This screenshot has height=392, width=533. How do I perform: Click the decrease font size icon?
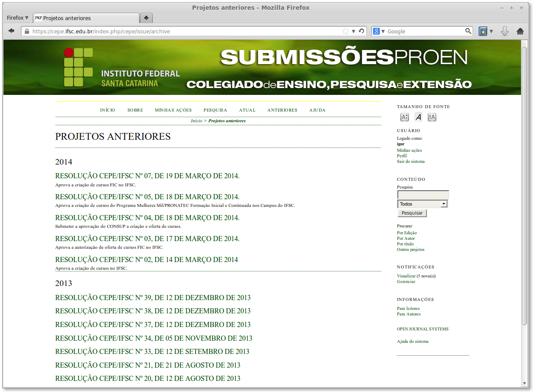coord(404,117)
